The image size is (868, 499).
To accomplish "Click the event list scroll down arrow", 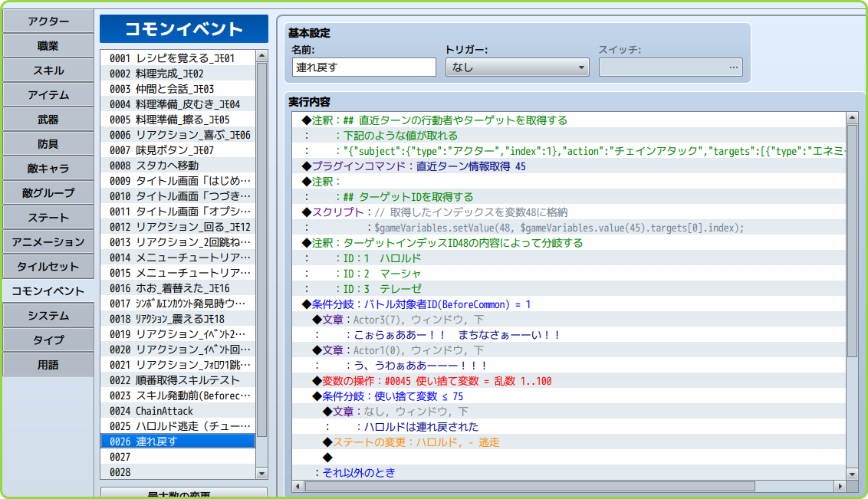I will click(x=261, y=473).
